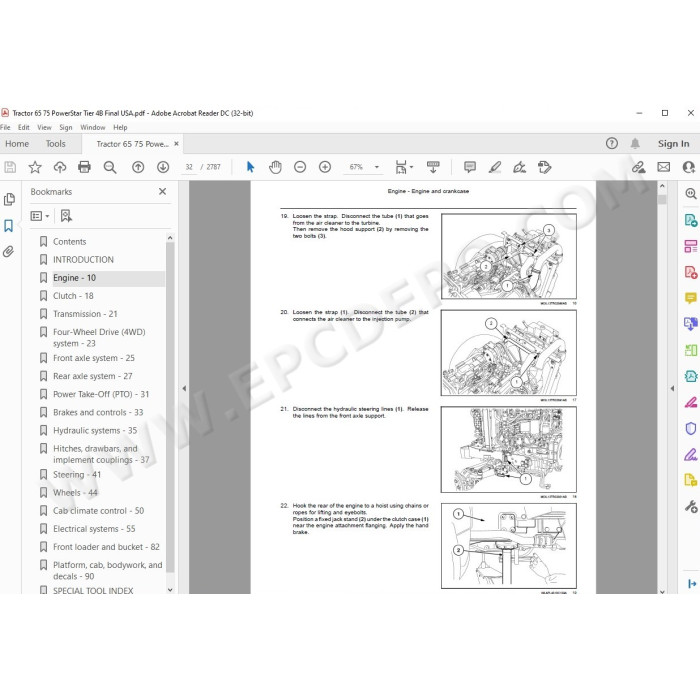Open the Attachments paperclip panel
The width and height of the screenshot is (700, 700).
click(8, 252)
